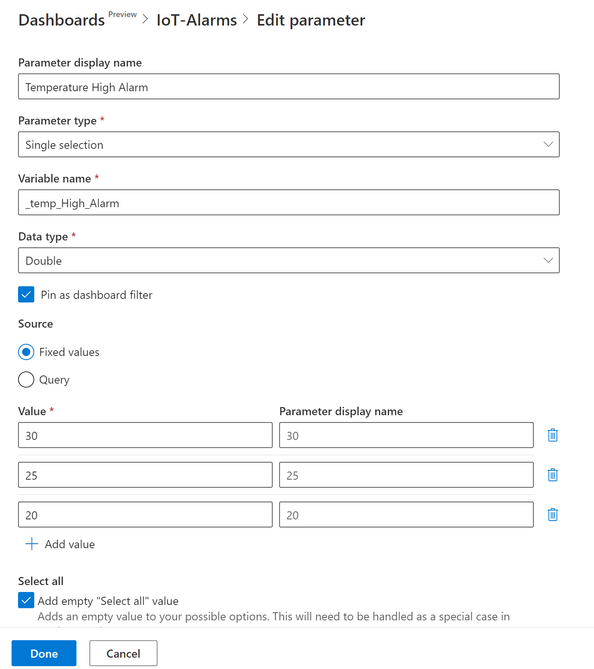
Task: Delete the value 30 row
Action: point(553,435)
